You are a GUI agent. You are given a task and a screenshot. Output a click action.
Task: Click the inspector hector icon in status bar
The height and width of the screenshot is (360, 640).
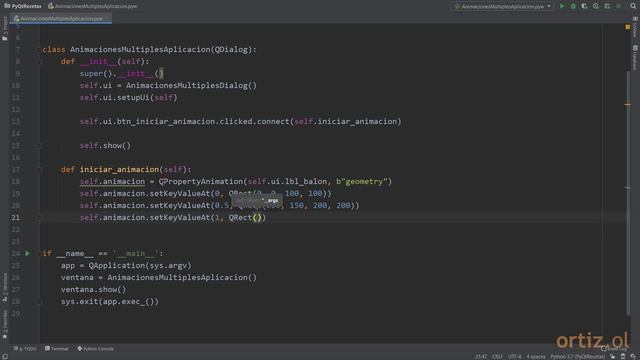tap(623, 356)
